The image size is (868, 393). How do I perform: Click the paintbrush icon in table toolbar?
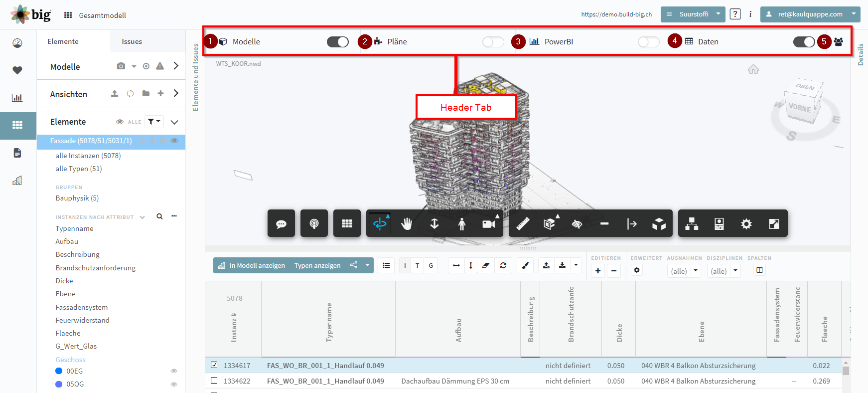[525, 265]
